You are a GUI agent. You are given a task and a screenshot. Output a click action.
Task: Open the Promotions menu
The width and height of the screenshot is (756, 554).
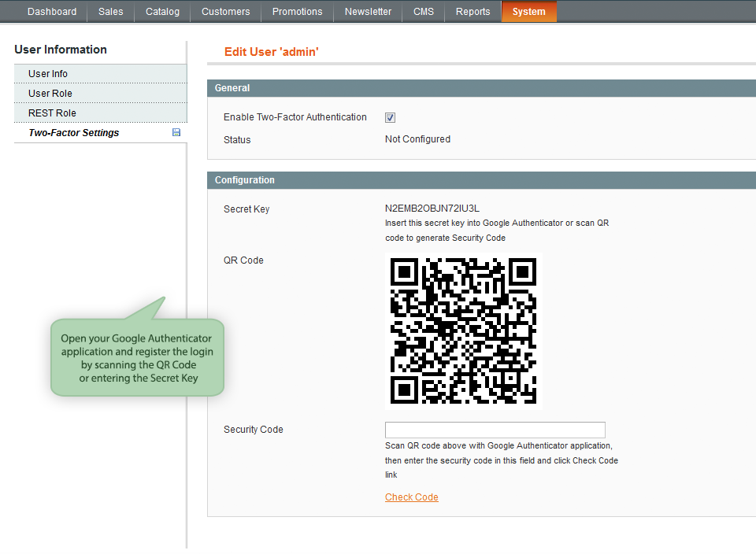[297, 12]
